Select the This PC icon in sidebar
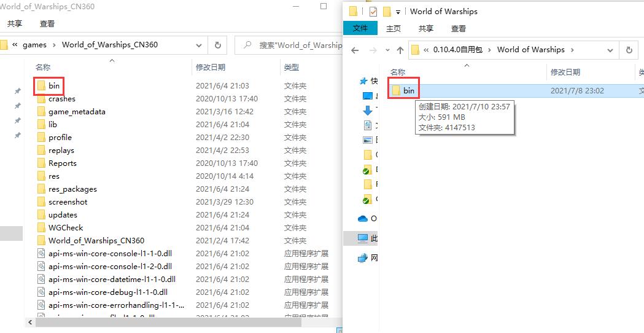 tap(363, 238)
